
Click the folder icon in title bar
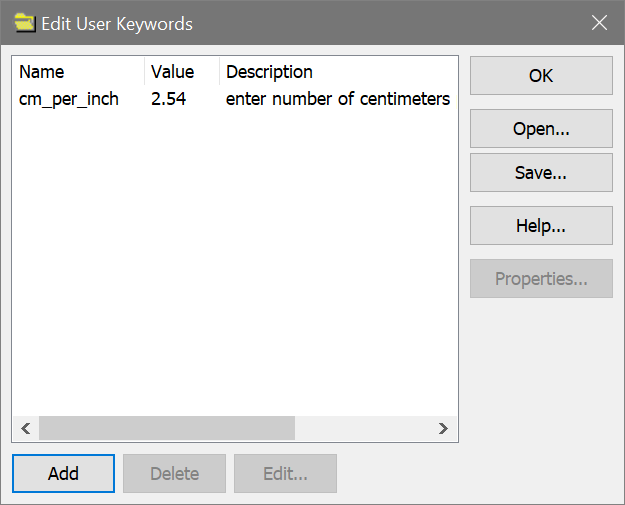(21, 23)
